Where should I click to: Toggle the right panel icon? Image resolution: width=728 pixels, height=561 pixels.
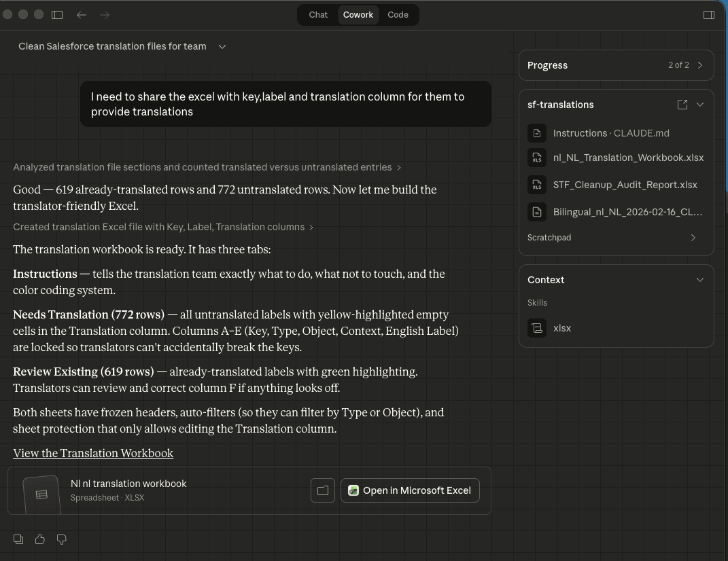coord(709,14)
